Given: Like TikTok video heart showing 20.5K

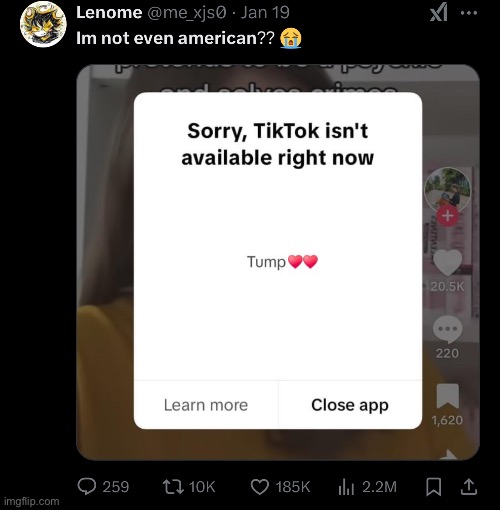Looking at the screenshot, I should [447, 263].
